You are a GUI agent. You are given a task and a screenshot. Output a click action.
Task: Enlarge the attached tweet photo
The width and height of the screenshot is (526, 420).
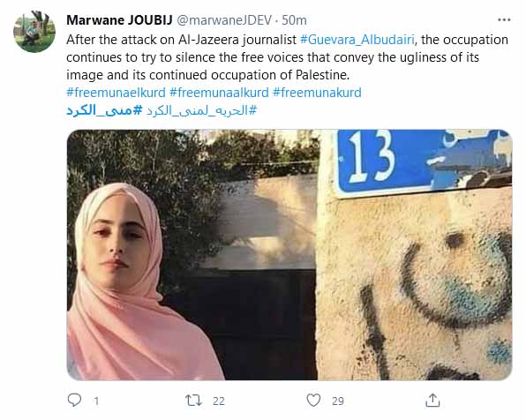(289, 255)
